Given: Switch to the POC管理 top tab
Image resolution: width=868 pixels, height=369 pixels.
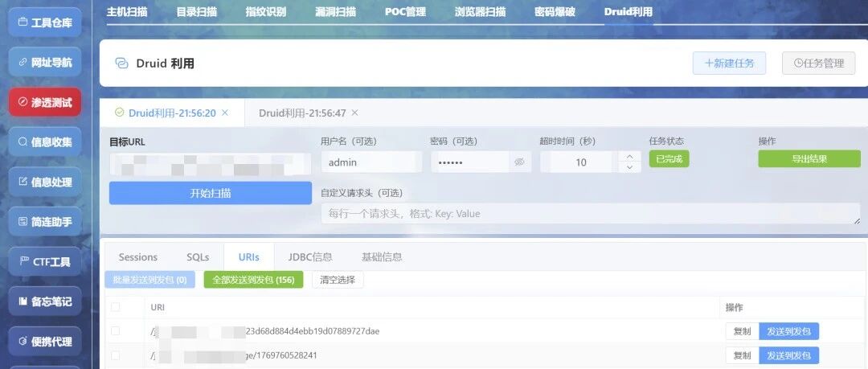Looking at the screenshot, I should tap(405, 11).
